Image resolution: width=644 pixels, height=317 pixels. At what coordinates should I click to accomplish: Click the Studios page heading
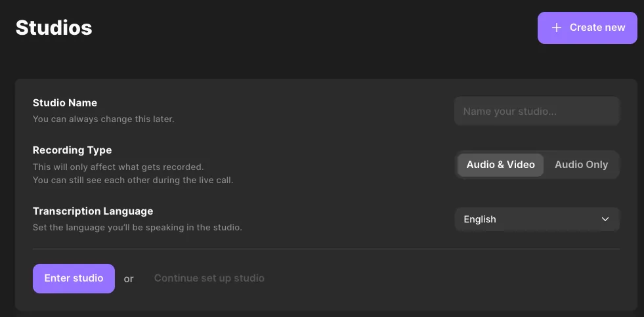click(54, 28)
